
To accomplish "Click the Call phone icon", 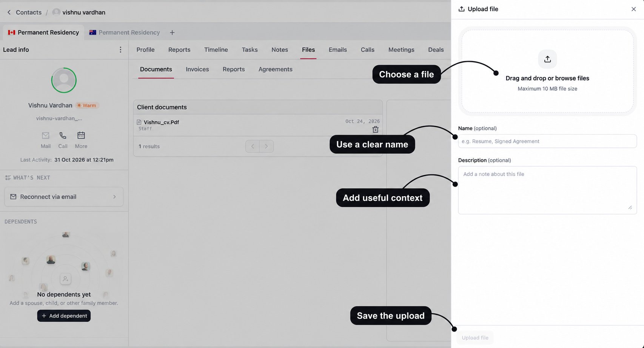I will (63, 136).
